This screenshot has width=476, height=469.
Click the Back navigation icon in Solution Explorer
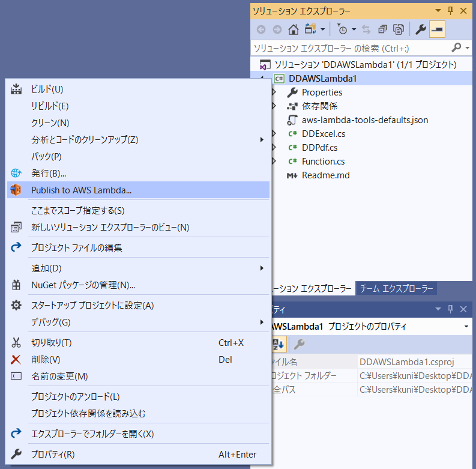[261, 29]
